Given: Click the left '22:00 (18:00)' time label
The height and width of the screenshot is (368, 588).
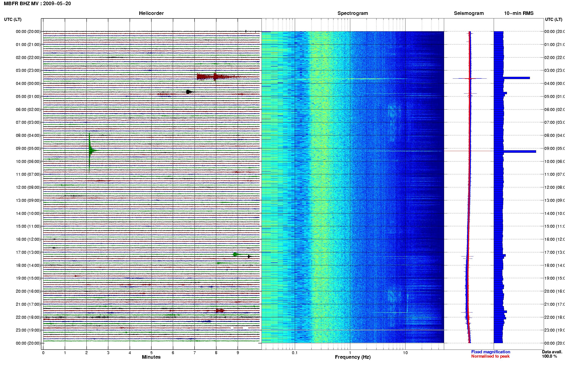Looking at the screenshot, I should 28,317.
